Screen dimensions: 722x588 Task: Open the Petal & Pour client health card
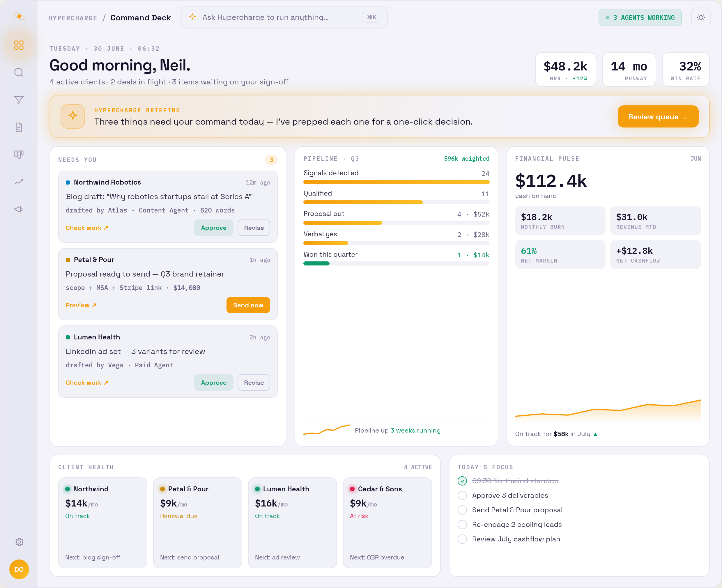(197, 523)
